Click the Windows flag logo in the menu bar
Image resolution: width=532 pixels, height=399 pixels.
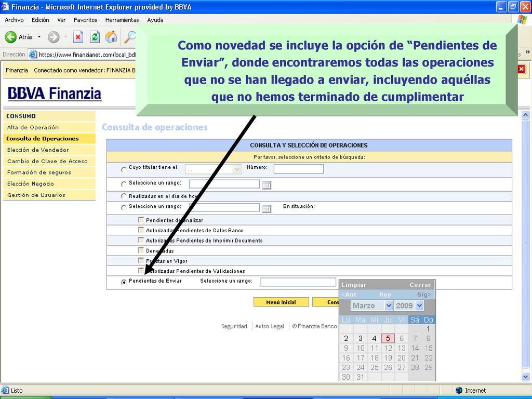(522, 20)
